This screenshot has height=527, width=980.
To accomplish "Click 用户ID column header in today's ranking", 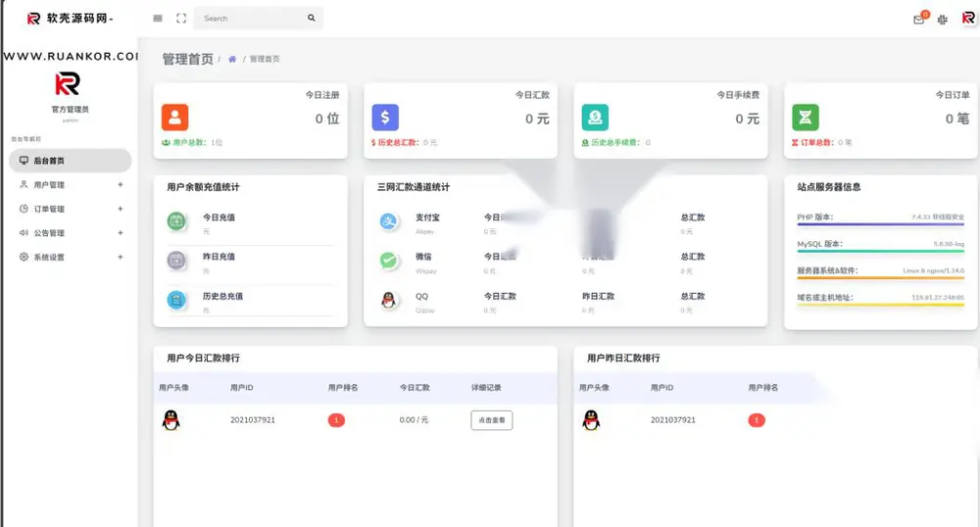I will point(242,388).
